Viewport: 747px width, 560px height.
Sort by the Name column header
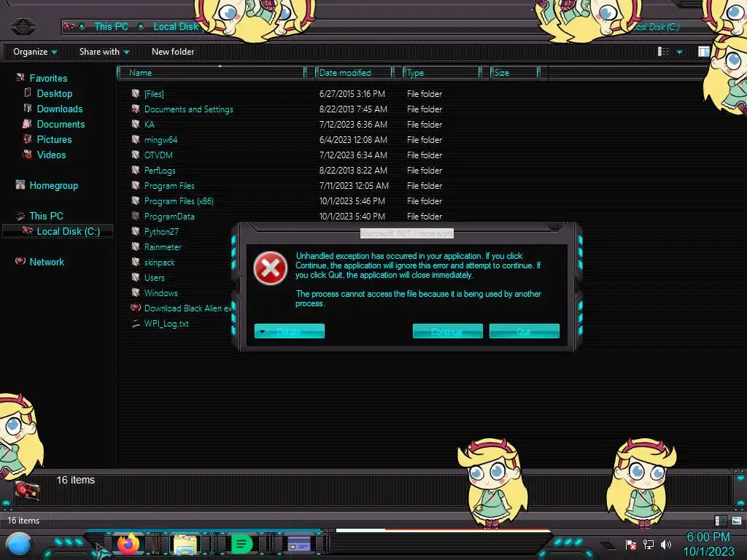coord(212,72)
